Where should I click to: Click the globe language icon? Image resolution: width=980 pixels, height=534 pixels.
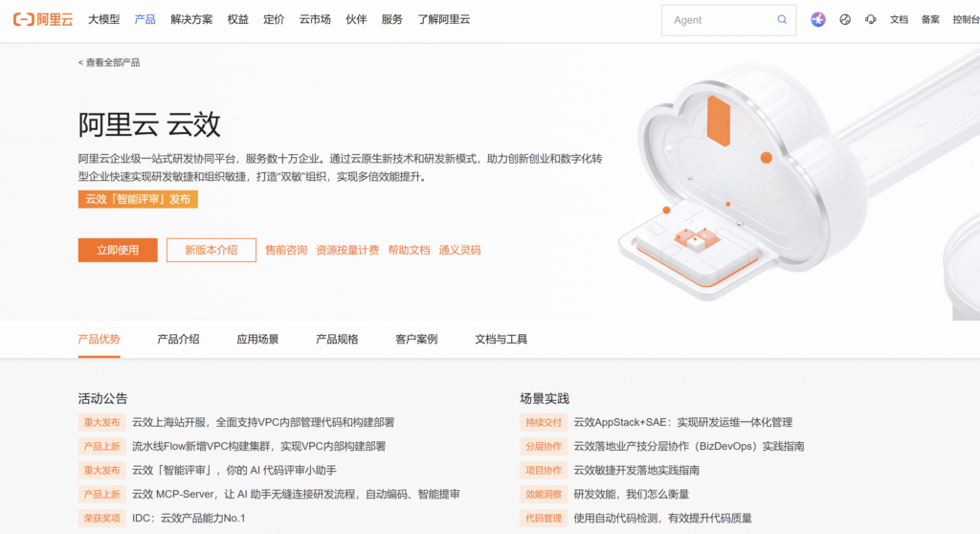click(845, 19)
